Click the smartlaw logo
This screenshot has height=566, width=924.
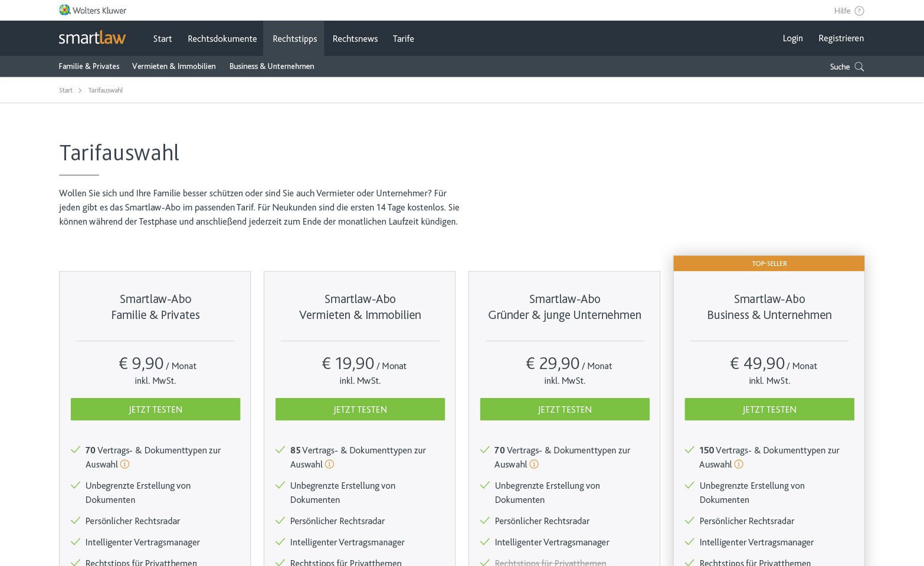point(92,38)
